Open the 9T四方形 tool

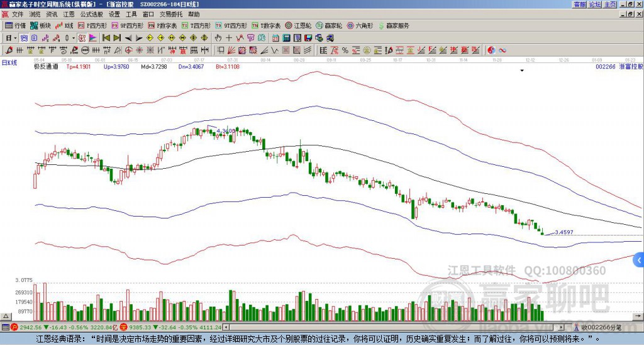pos(231,25)
